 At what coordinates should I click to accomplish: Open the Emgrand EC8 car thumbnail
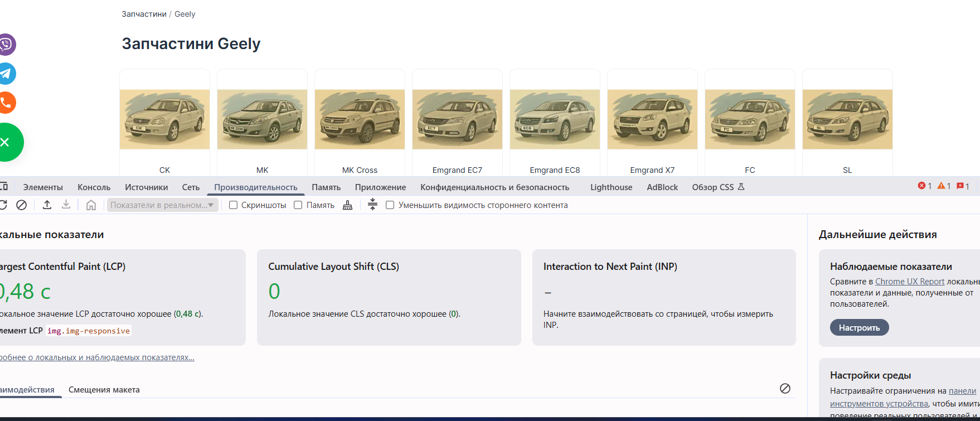(555, 119)
